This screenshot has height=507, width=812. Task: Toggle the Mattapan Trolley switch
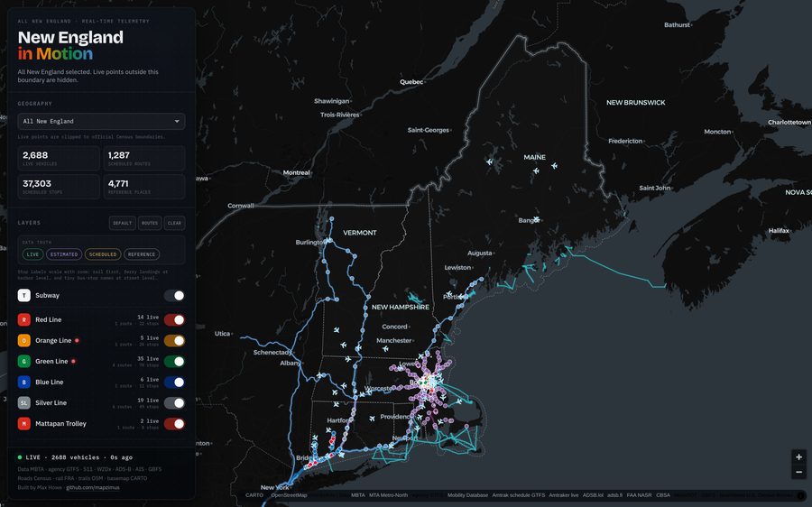tap(174, 423)
